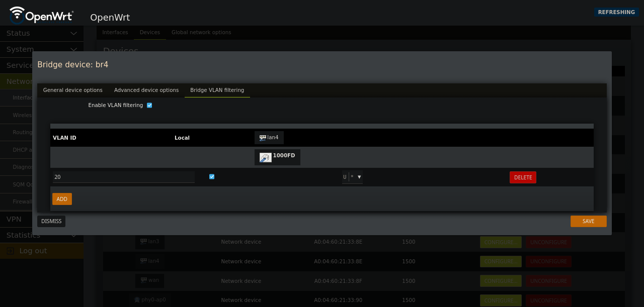Click the phy0-ap0 wireless device icon
The height and width of the screenshot is (307, 644).
(x=136, y=299)
